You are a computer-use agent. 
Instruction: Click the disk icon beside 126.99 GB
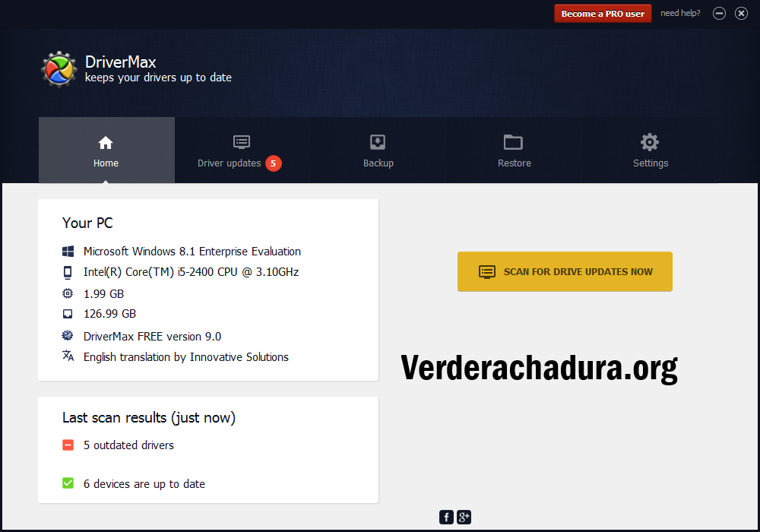(68, 314)
